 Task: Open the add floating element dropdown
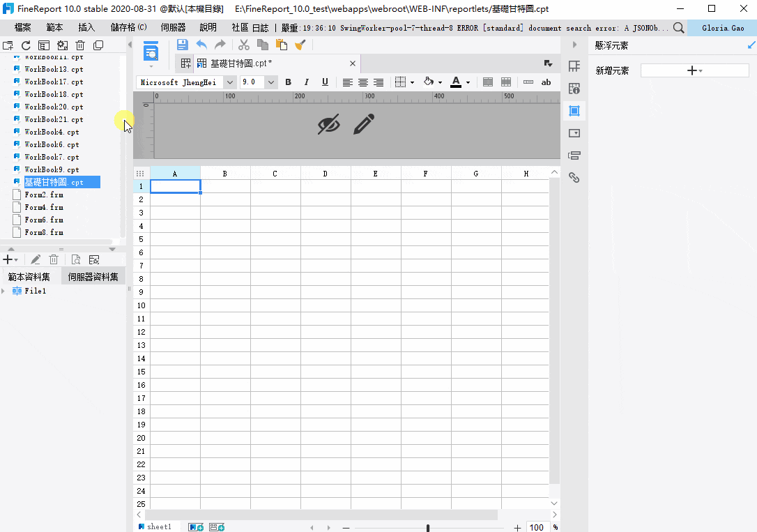click(x=695, y=70)
